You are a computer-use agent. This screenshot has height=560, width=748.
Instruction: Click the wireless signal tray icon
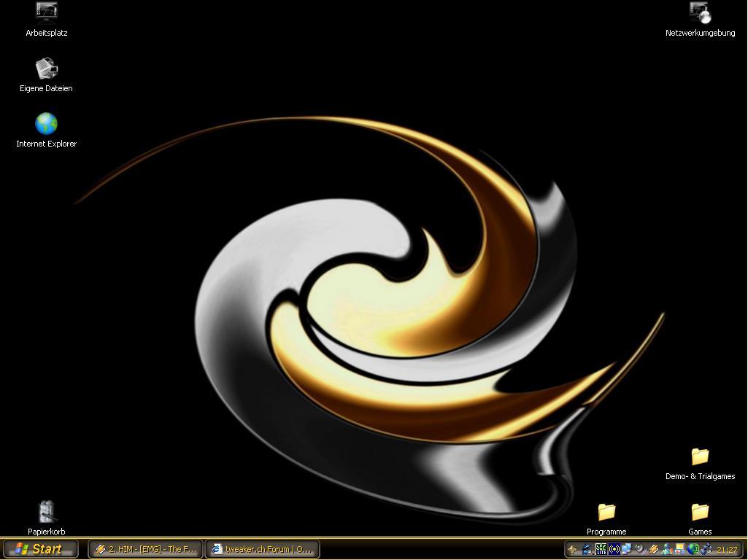(x=614, y=550)
